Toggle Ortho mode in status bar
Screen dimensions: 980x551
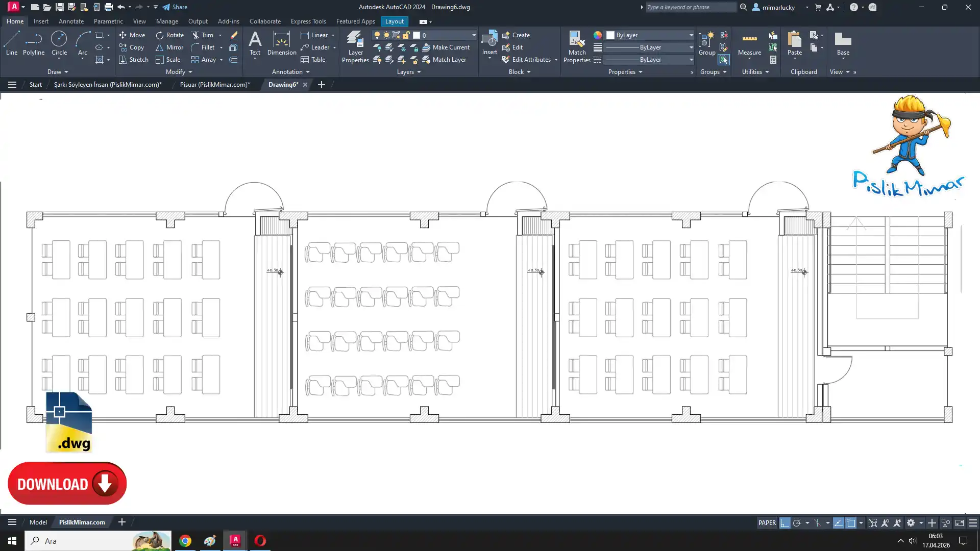pyautogui.click(x=785, y=523)
